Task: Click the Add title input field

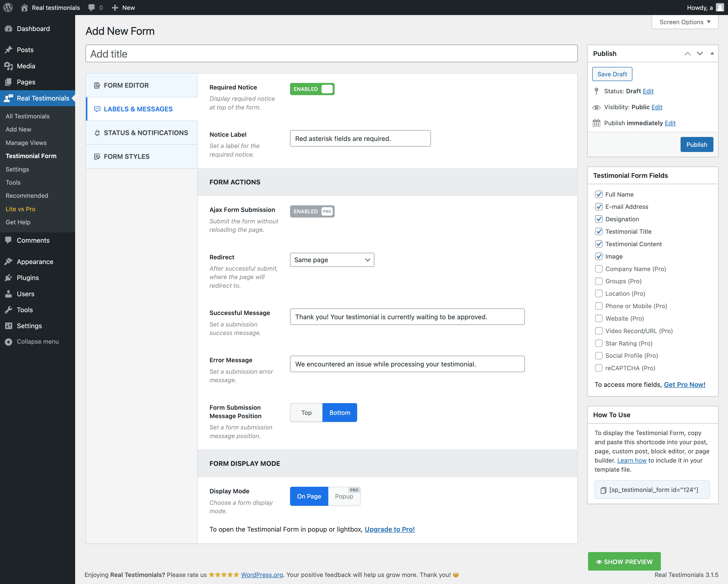Action: [x=331, y=54]
